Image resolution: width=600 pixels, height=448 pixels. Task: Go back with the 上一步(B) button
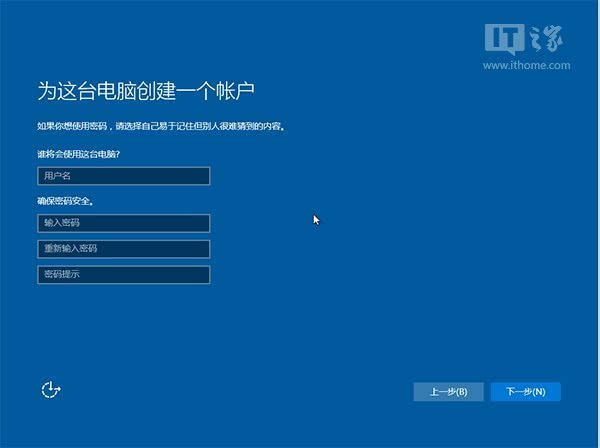448,391
